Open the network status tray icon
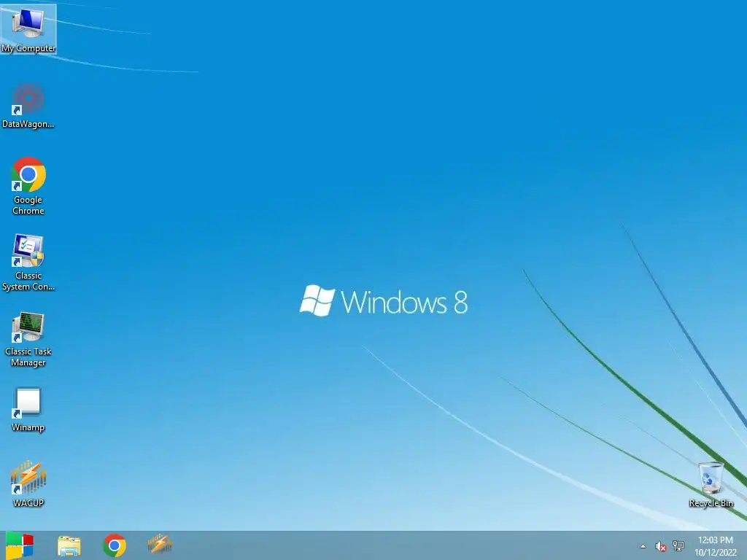747x560 pixels. (x=678, y=546)
